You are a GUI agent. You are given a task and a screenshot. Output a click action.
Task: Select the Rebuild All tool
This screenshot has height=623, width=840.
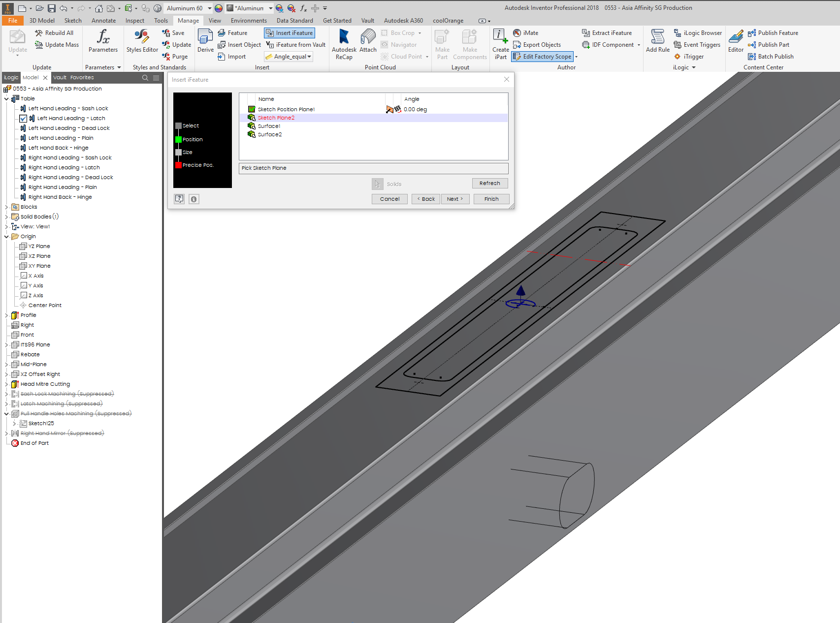(x=55, y=32)
